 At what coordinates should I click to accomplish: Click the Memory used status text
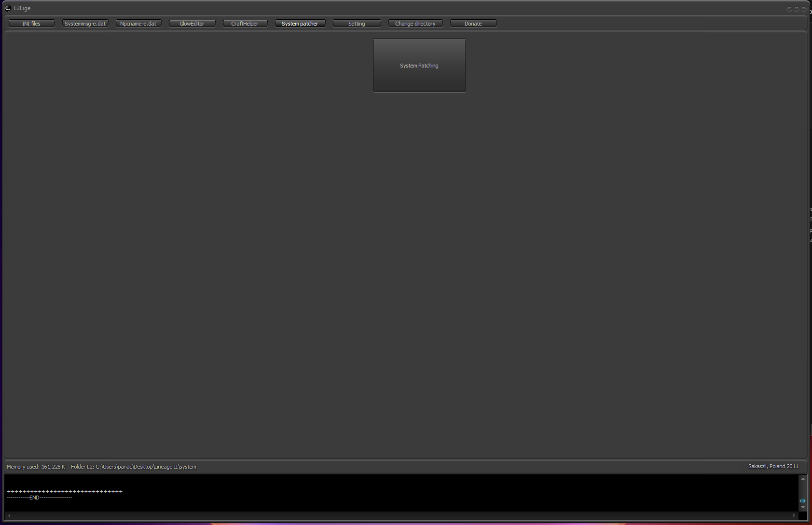pos(36,467)
